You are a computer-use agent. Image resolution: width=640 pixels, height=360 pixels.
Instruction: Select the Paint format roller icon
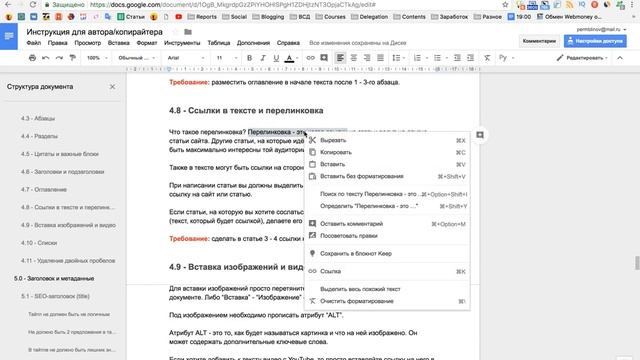pos(73,58)
